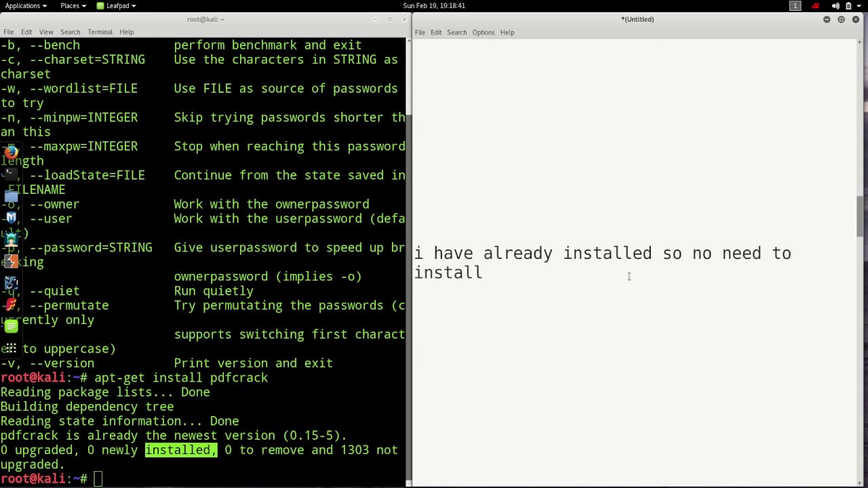
Task: Open the Files folder dock icon
Action: tap(11, 196)
